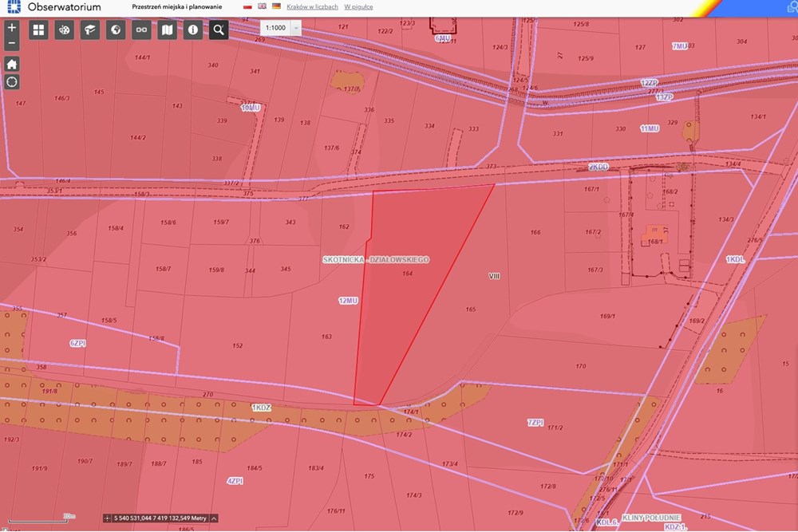Viewport: 798px width, 532px height.
Task: Zoom in on the map
Action: point(12,26)
